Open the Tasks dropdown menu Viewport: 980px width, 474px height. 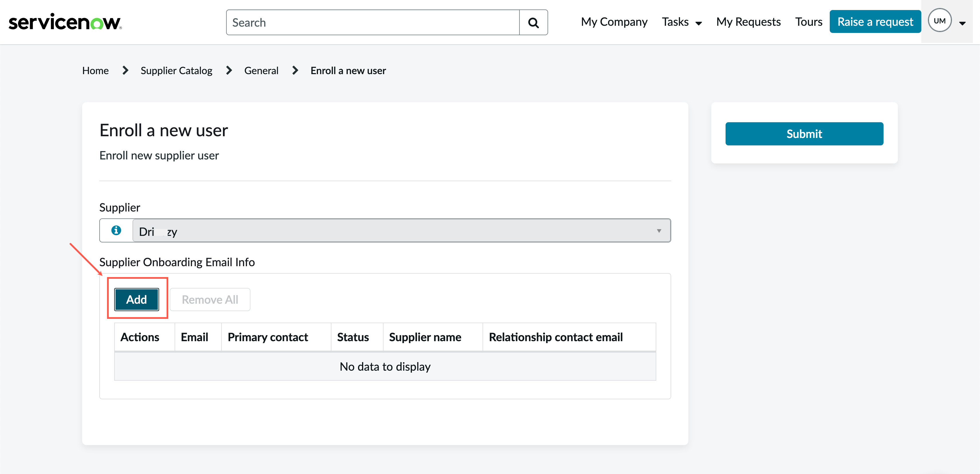(x=682, y=22)
